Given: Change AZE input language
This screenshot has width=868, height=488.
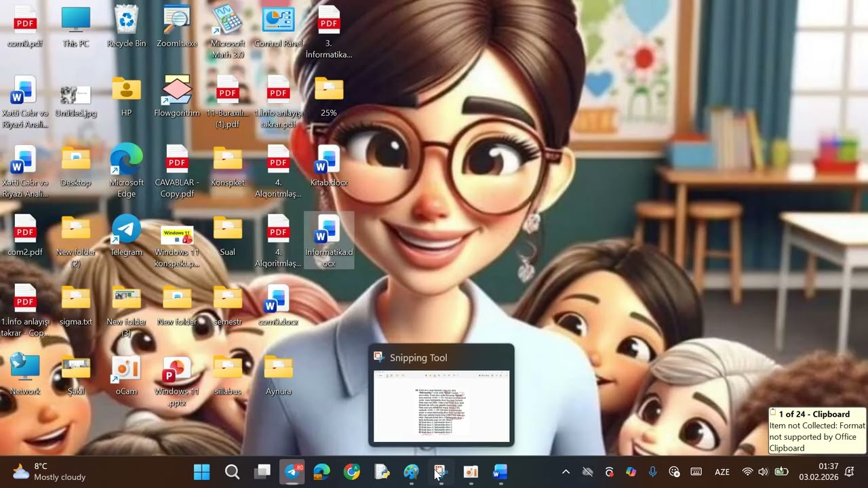Looking at the screenshot, I should (x=722, y=472).
